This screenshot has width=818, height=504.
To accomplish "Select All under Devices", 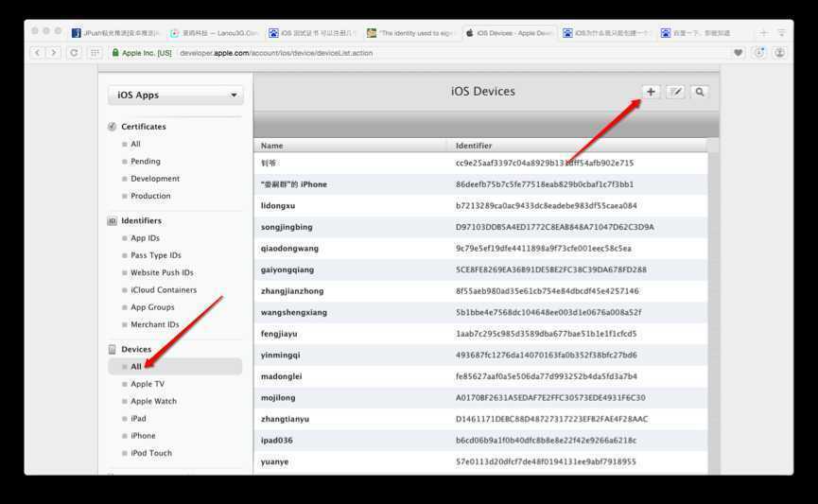I will [x=175, y=366].
